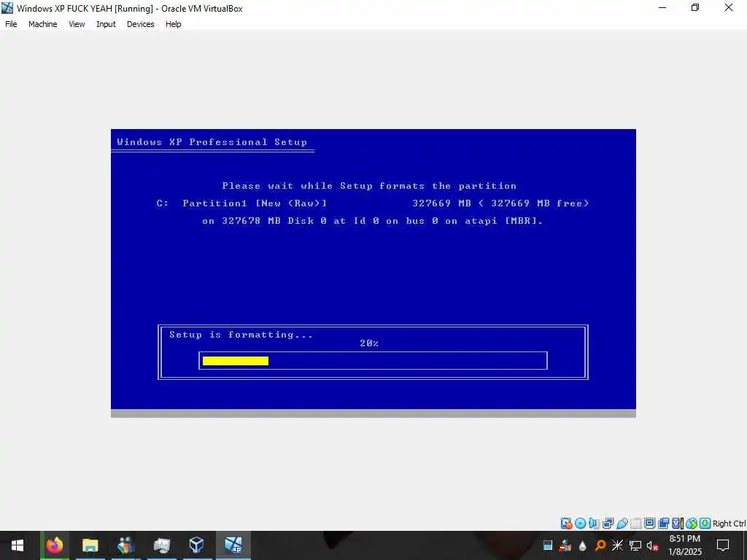
Task: Open File Explorer from the taskbar
Action: click(90, 545)
